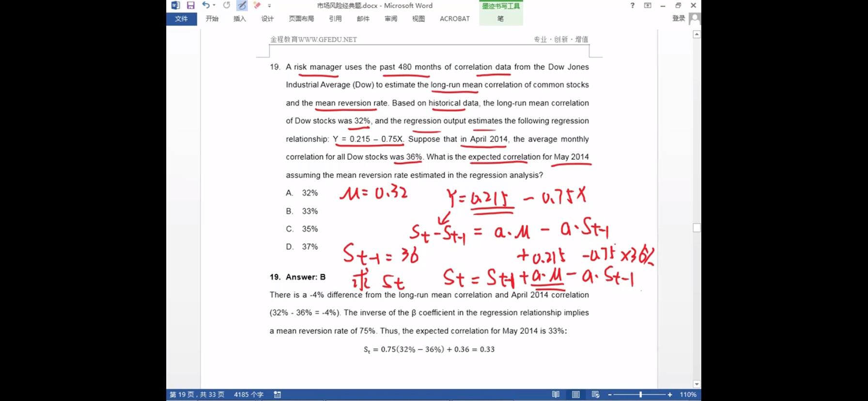
Task: Switch to the 视图 (View) tab
Action: pyautogui.click(x=418, y=19)
